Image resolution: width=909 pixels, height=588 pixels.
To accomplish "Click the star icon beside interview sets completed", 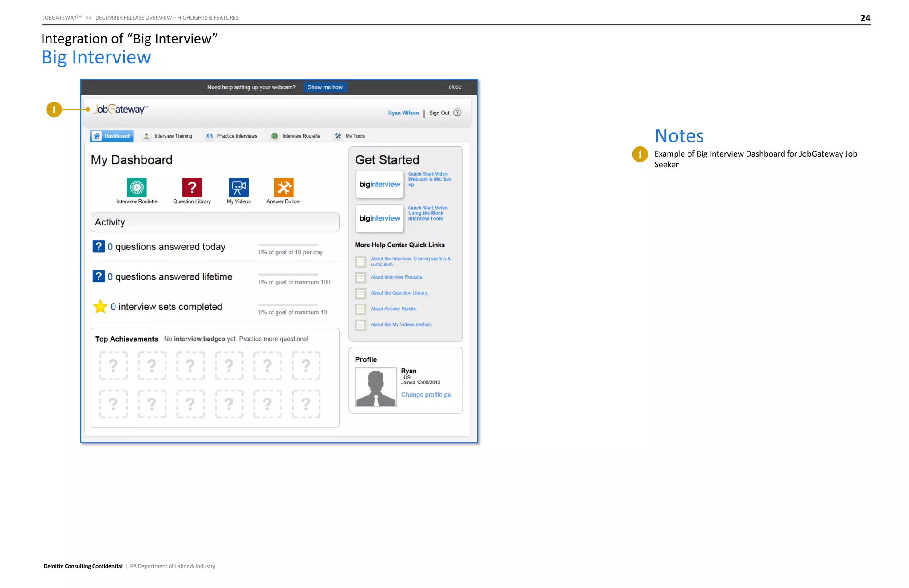I will pyautogui.click(x=100, y=306).
